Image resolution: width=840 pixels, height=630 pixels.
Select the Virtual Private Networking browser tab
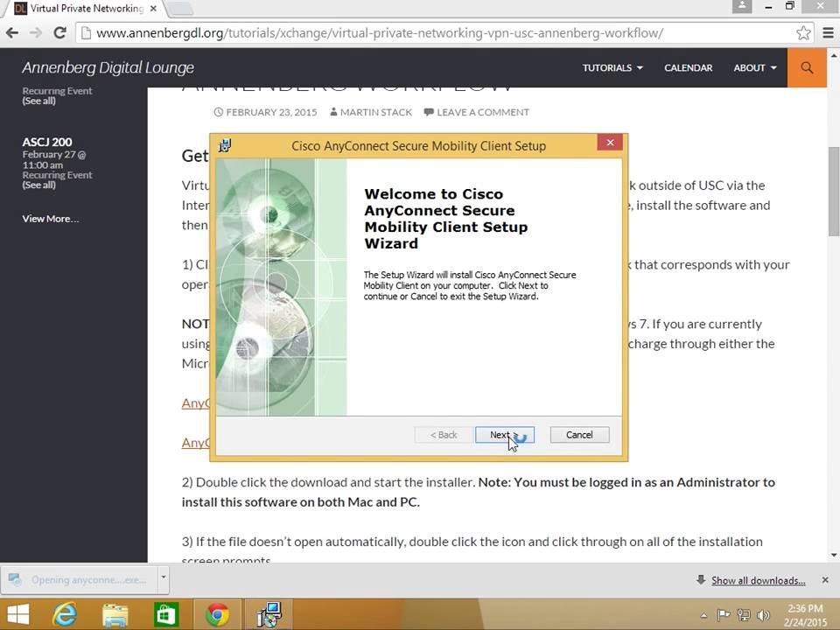(86, 9)
